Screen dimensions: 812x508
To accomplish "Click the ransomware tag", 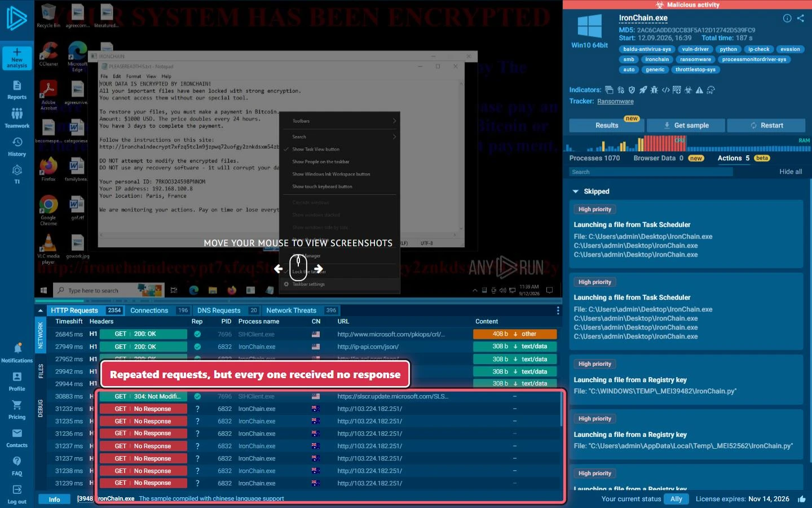I will pyautogui.click(x=695, y=59).
